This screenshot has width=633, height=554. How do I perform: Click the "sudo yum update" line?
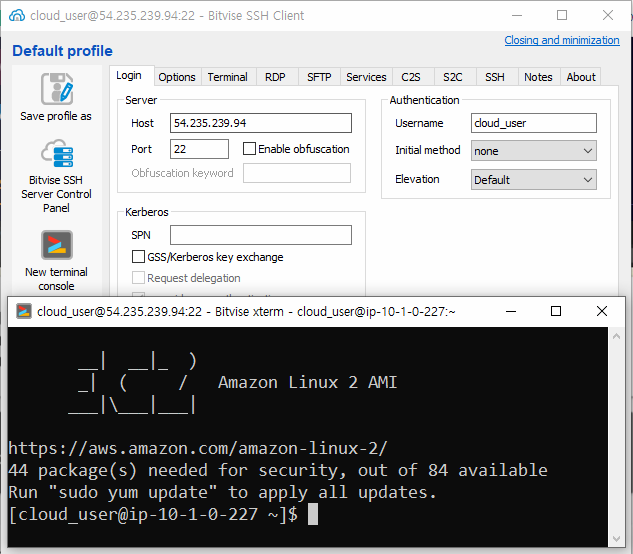(222, 493)
